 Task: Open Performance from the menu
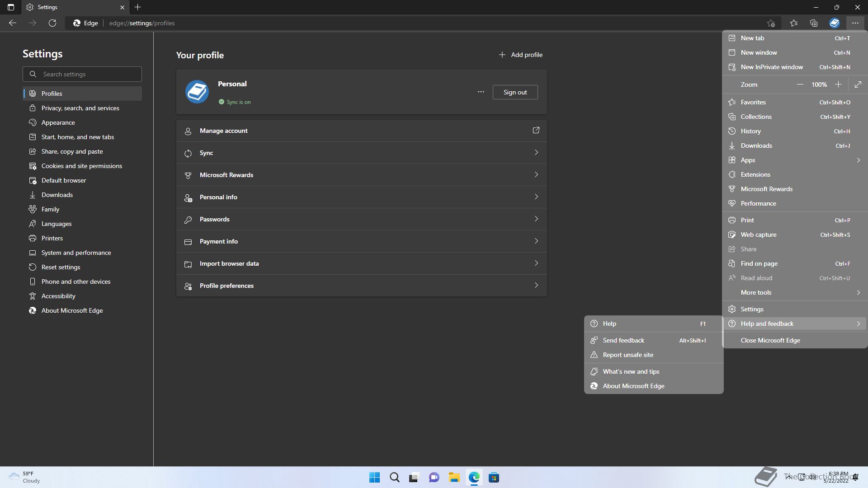(x=794, y=203)
